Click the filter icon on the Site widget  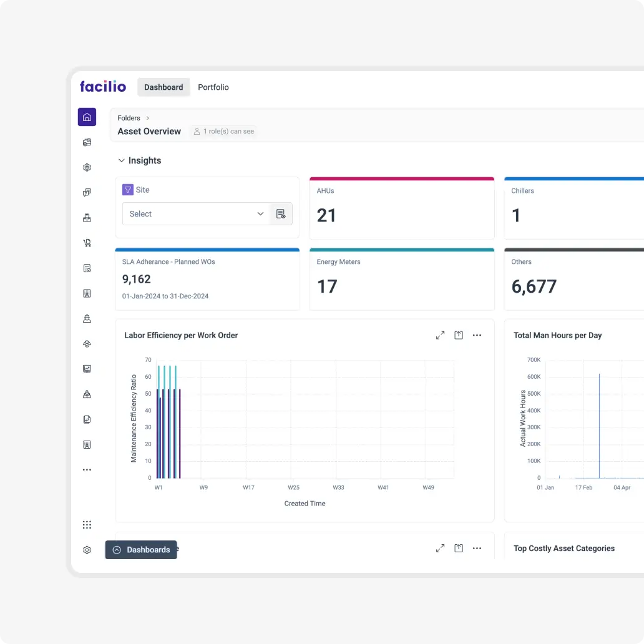[x=129, y=189]
